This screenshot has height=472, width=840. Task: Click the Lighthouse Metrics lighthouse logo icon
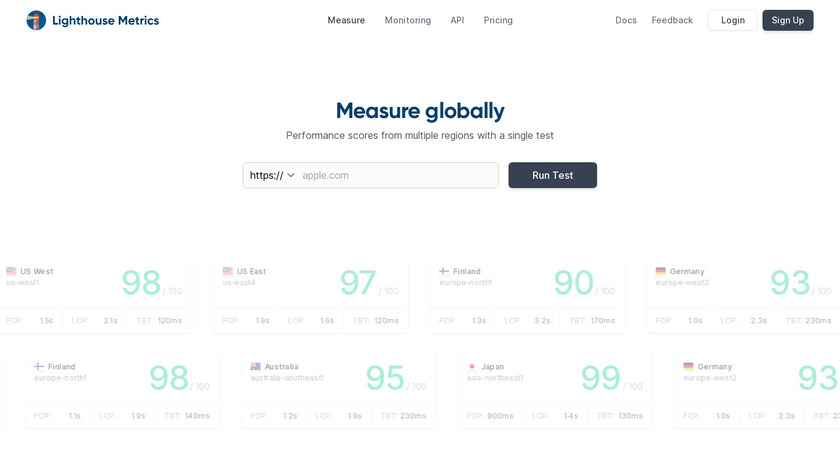(36, 20)
